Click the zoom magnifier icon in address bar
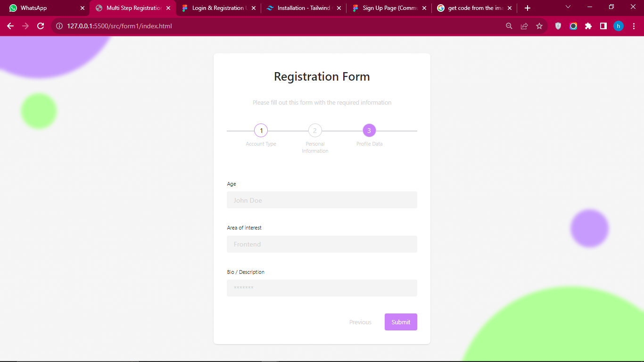This screenshot has width=644, height=362. coord(509,26)
